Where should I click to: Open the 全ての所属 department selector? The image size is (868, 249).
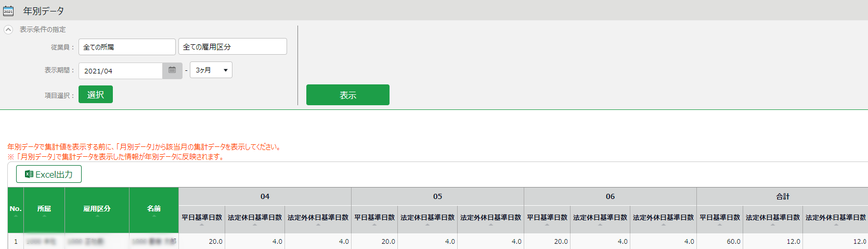tap(127, 47)
